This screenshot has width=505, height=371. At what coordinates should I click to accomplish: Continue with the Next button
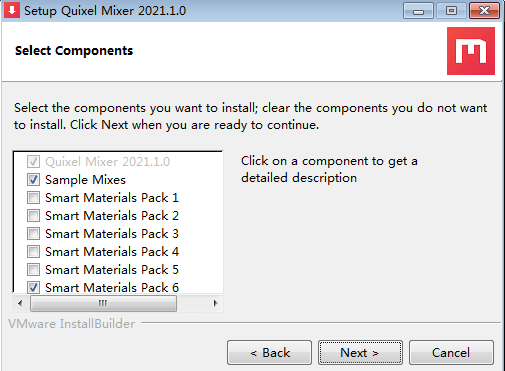[360, 352]
